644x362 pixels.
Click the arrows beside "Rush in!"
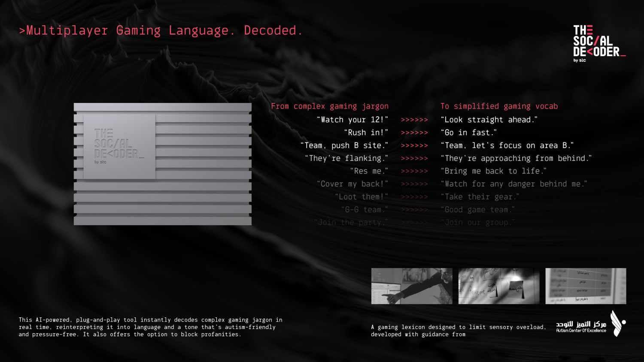click(x=414, y=133)
